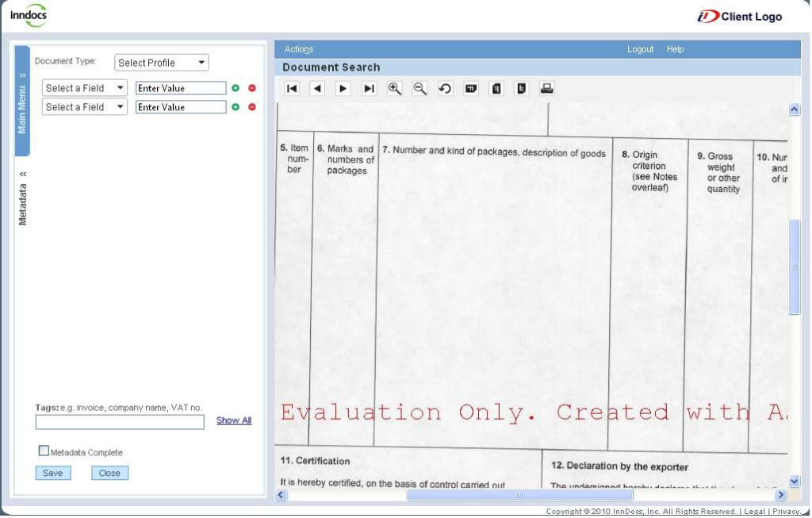Click the scroll left arrow of the viewer

pos(282,495)
